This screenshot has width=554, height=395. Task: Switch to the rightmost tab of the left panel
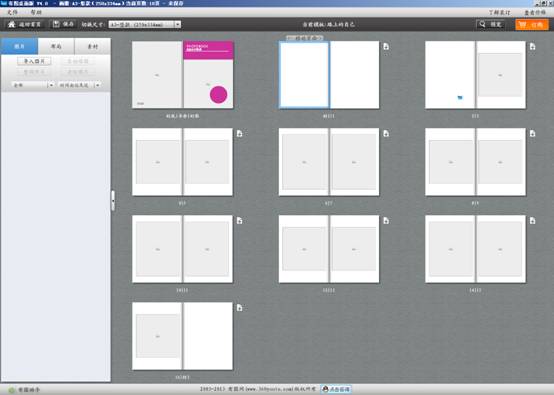(93, 46)
